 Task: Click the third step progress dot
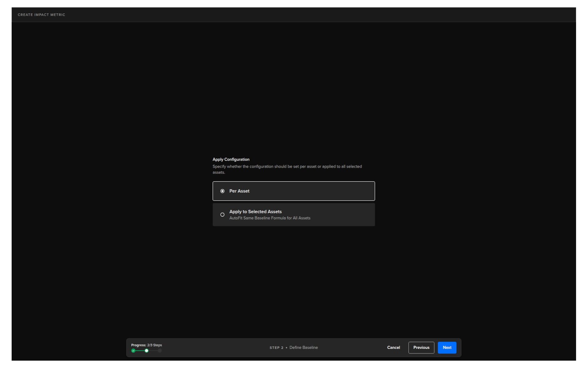(160, 351)
